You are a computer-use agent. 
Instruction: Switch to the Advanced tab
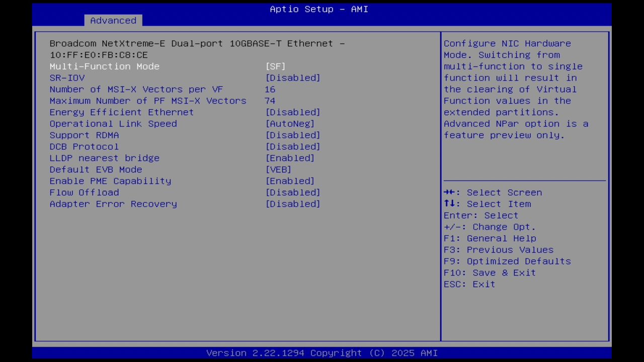click(x=113, y=21)
